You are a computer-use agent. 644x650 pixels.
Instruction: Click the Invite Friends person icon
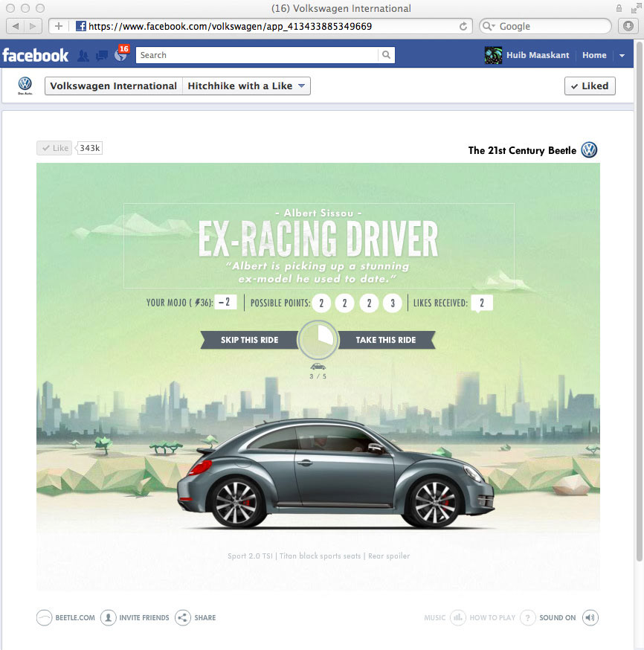[x=108, y=618]
